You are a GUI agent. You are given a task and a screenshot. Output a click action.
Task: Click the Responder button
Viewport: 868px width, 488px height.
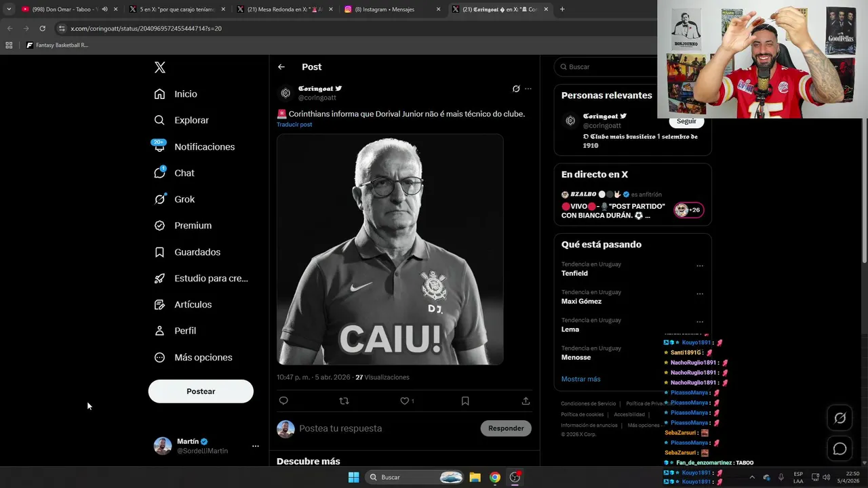point(506,428)
